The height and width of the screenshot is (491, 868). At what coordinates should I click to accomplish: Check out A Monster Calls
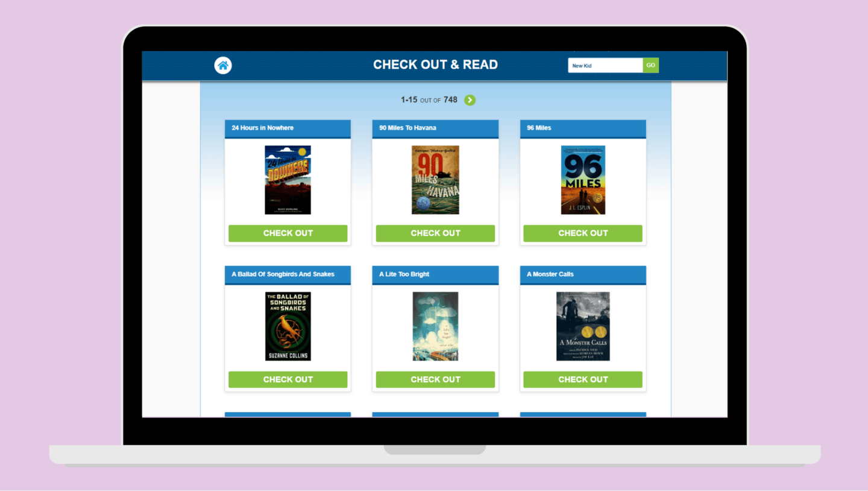click(x=583, y=380)
